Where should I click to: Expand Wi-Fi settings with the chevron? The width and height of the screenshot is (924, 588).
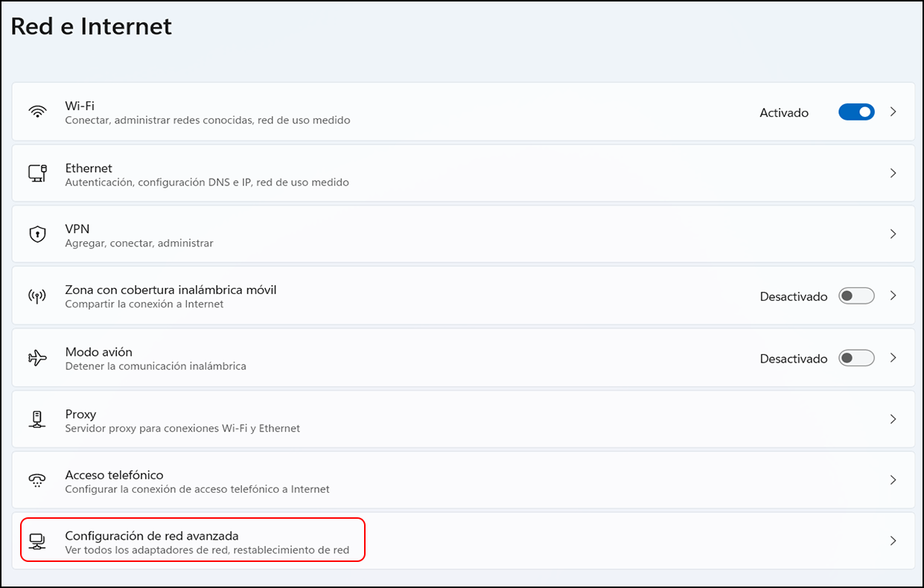(893, 112)
